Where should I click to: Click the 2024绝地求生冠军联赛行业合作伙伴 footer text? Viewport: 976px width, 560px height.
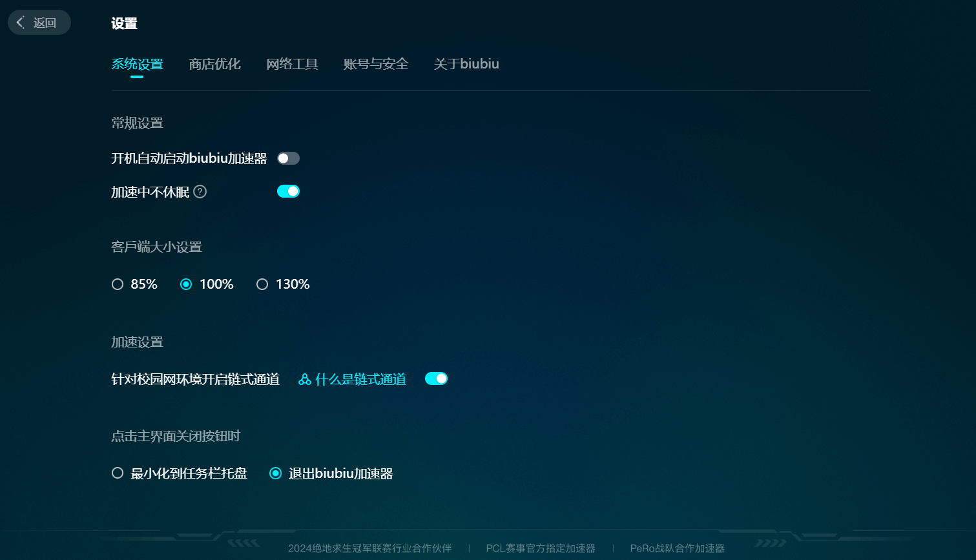(370, 548)
